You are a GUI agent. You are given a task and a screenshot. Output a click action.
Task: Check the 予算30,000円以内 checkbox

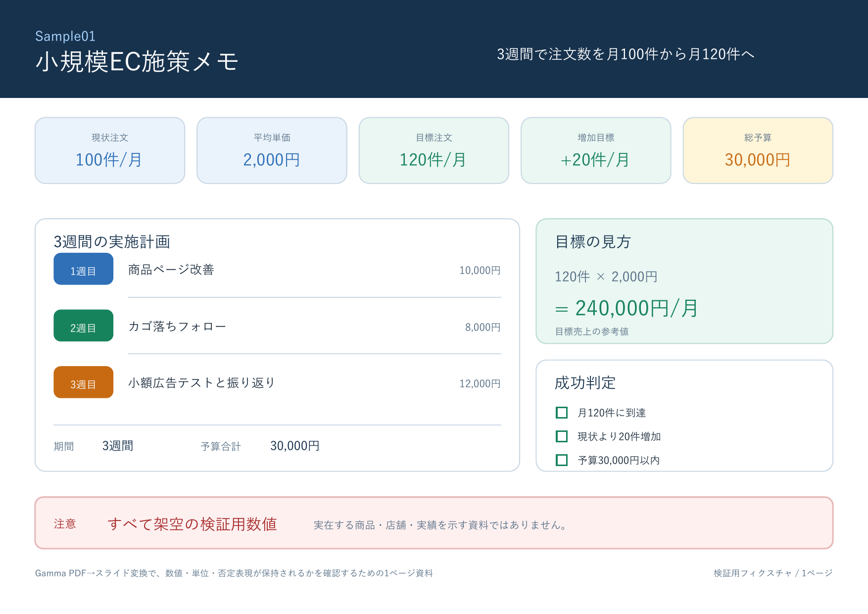pyautogui.click(x=562, y=460)
